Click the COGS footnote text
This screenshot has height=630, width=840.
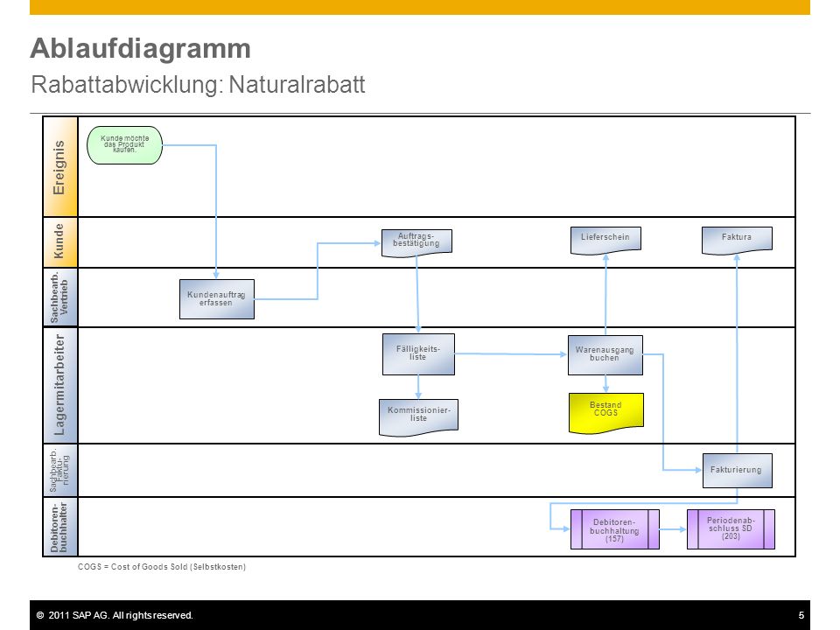[x=162, y=567]
